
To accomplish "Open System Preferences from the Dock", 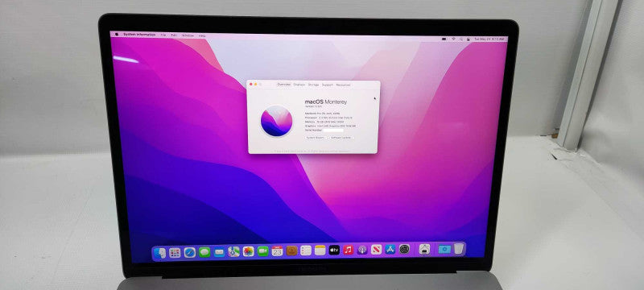I will pos(405,249).
